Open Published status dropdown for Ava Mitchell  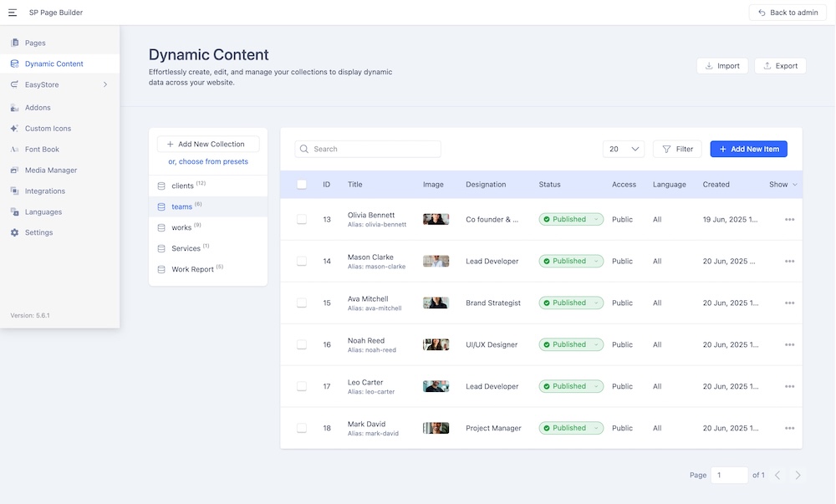pyautogui.click(x=571, y=303)
